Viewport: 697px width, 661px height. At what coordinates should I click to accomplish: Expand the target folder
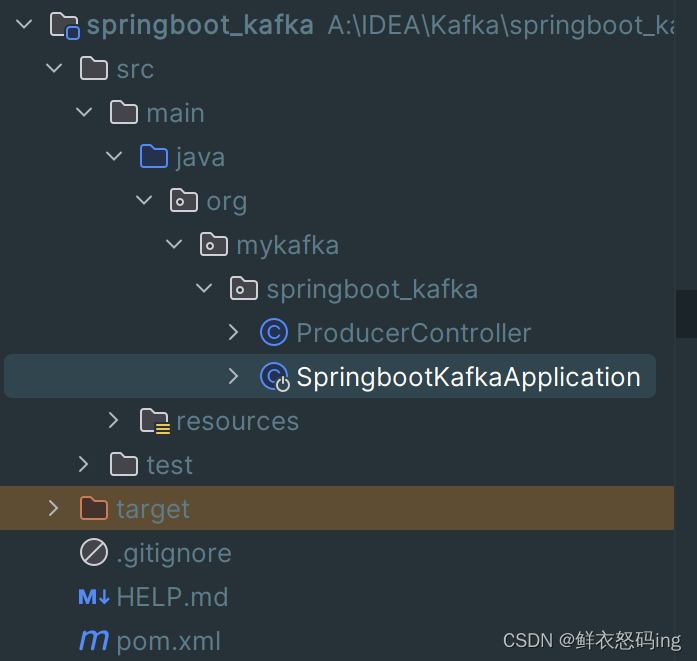tap(53, 509)
